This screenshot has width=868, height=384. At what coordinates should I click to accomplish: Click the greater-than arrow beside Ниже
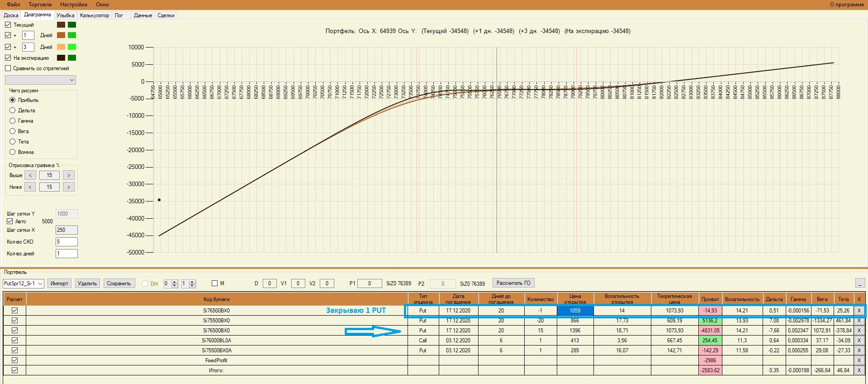(69, 187)
